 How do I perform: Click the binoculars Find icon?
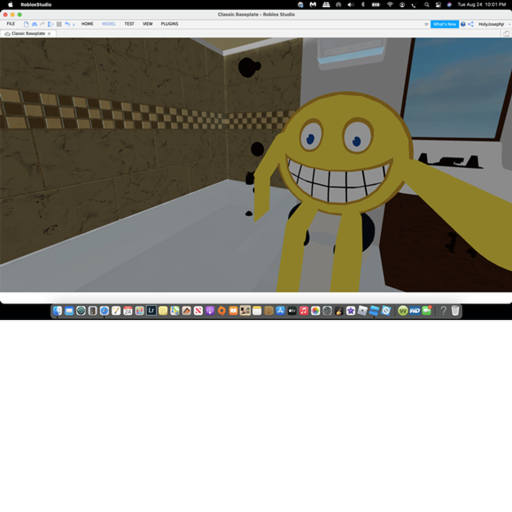(x=34, y=24)
